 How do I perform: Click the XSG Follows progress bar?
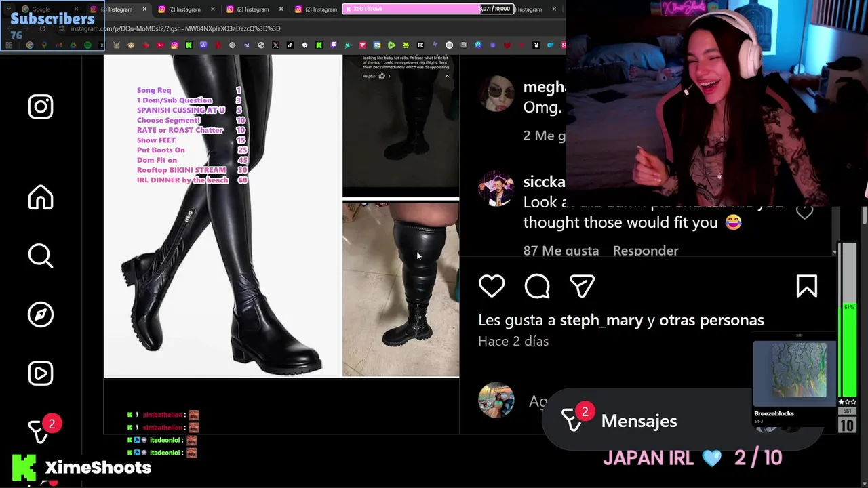427,9
